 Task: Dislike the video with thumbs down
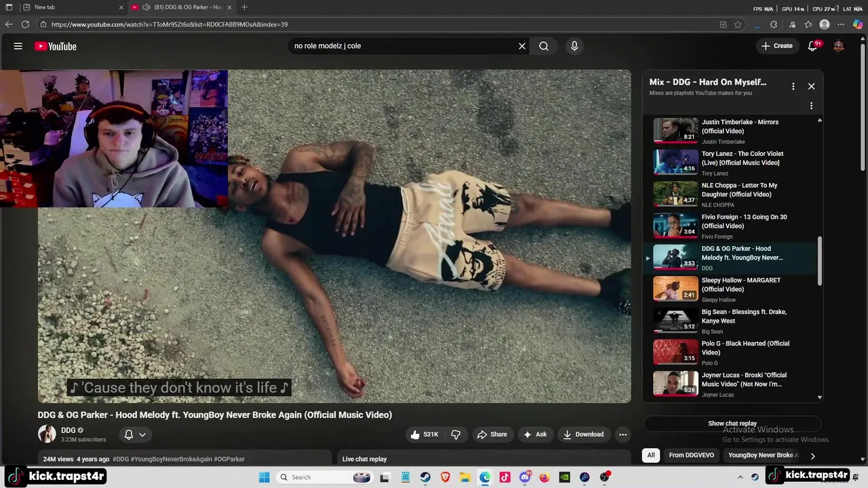pos(456,434)
